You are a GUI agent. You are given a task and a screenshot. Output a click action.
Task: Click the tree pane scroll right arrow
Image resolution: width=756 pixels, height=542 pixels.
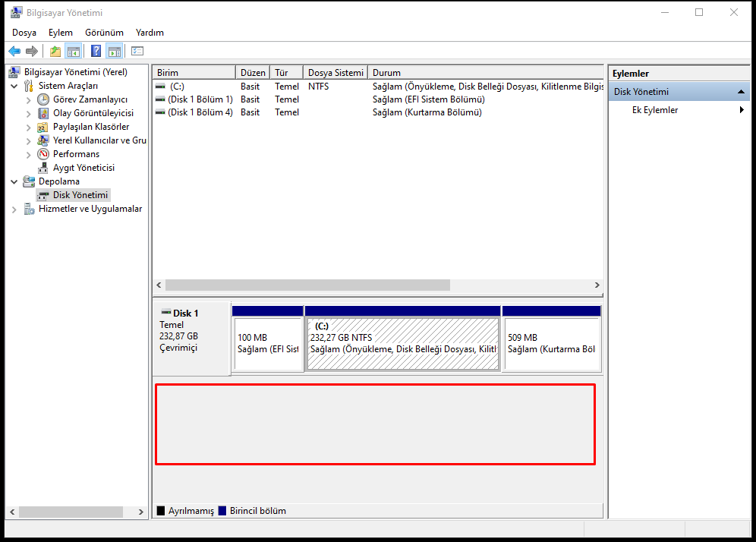(140, 512)
